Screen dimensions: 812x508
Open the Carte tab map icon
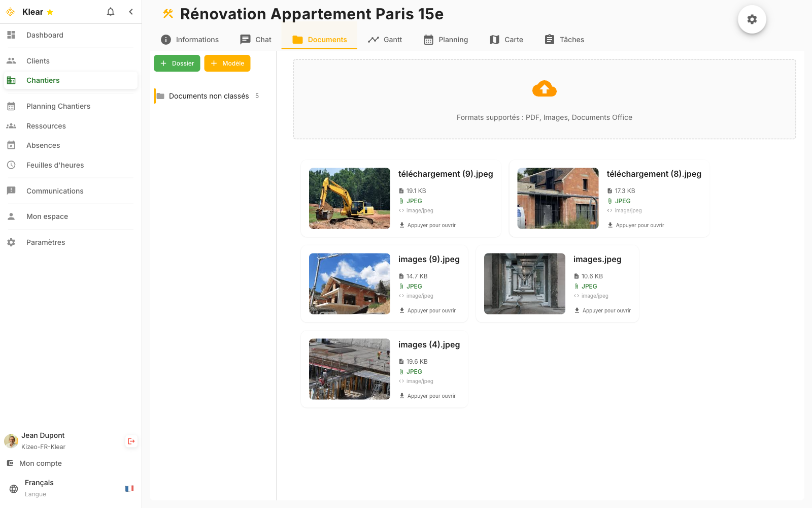[x=494, y=40]
